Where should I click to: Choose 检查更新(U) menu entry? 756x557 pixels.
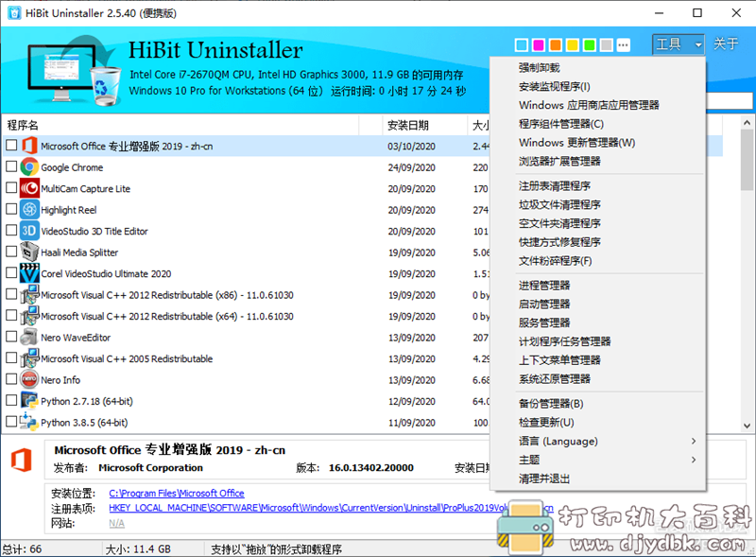(x=598, y=423)
